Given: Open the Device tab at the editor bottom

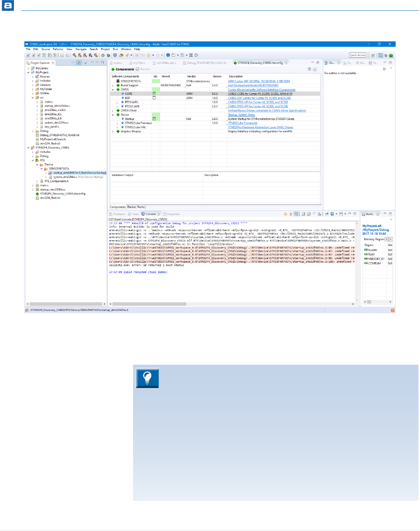Looking at the screenshot, I should point(131,207).
